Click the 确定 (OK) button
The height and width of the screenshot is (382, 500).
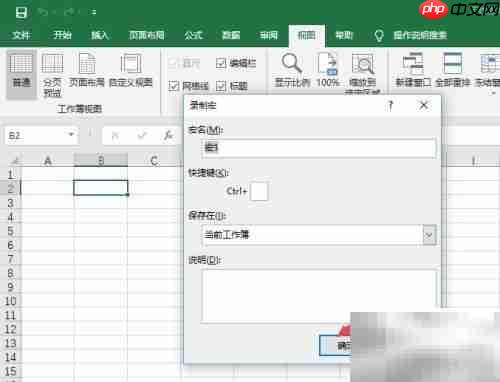tap(335, 345)
